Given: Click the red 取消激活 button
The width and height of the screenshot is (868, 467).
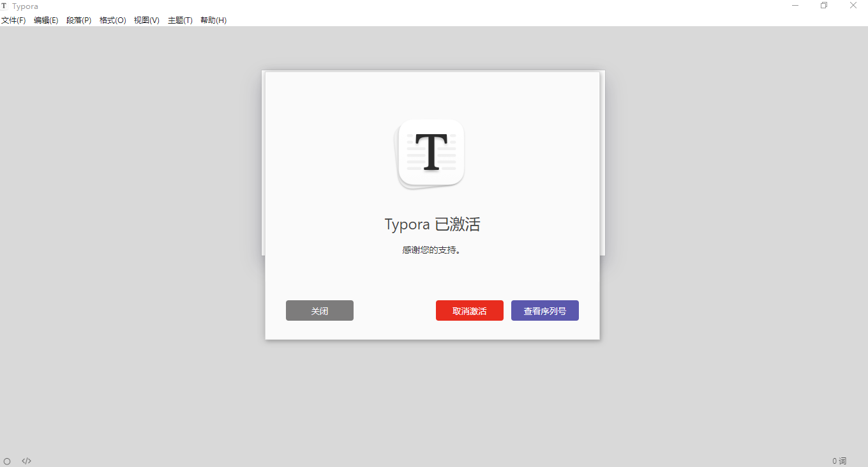Looking at the screenshot, I should (x=470, y=310).
